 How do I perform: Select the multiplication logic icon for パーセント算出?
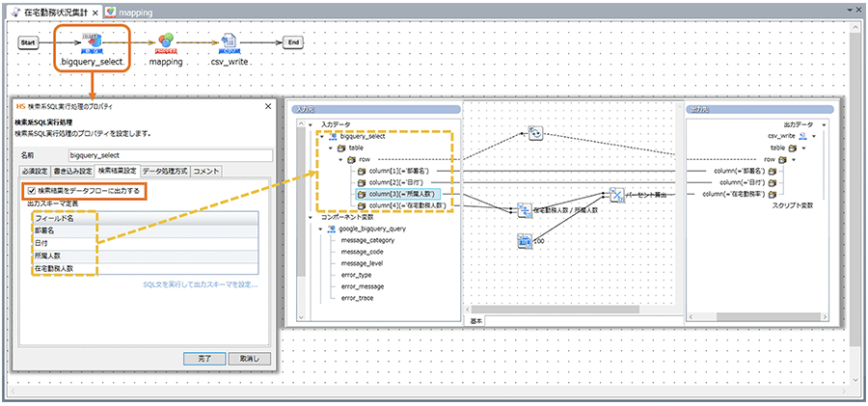coord(617,194)
